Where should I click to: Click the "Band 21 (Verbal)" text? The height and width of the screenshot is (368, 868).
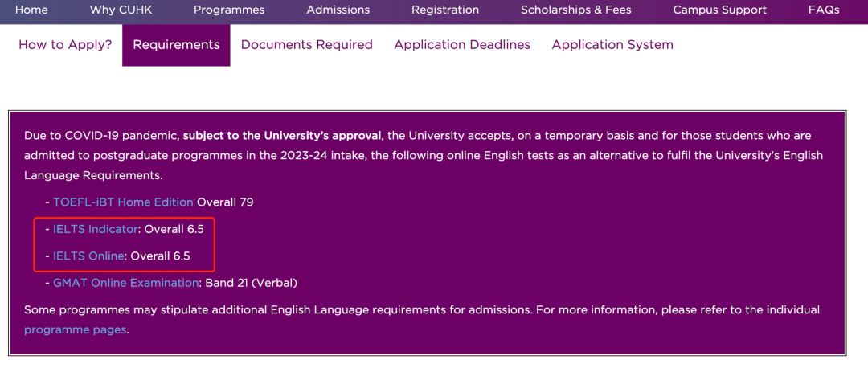point(252,283)
